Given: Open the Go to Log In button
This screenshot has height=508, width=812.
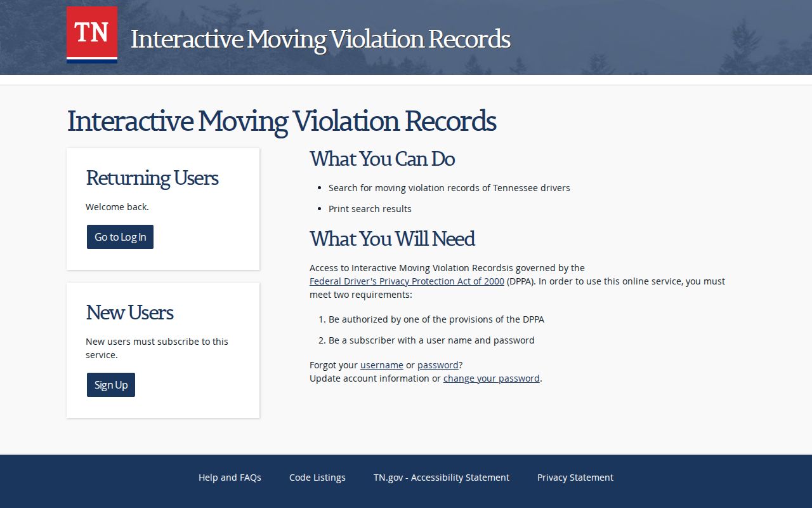Looking at the screenshot, I should [x=120, y=237].
